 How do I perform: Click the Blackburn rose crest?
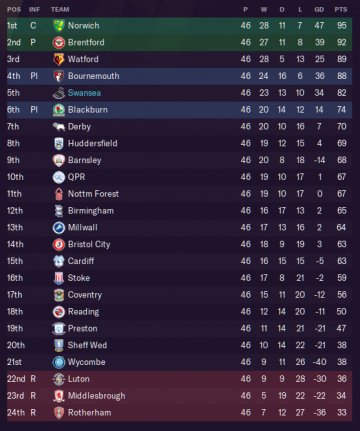(x=59, y=110)
